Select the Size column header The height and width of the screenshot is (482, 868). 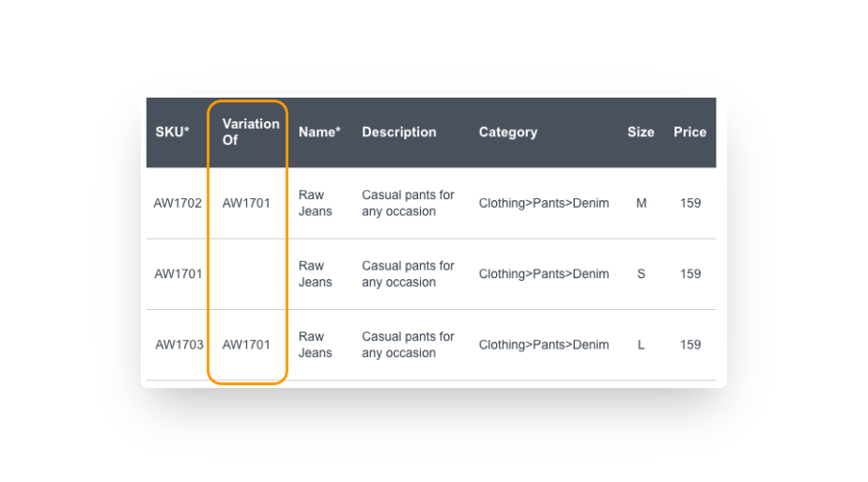[x=641, y=132]
